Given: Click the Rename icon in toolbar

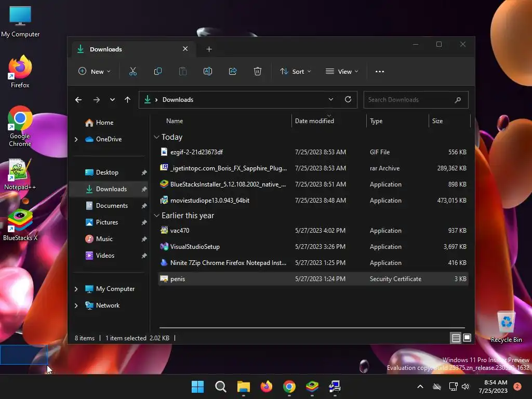Looking at the screenshot, I should click(208, 72).
